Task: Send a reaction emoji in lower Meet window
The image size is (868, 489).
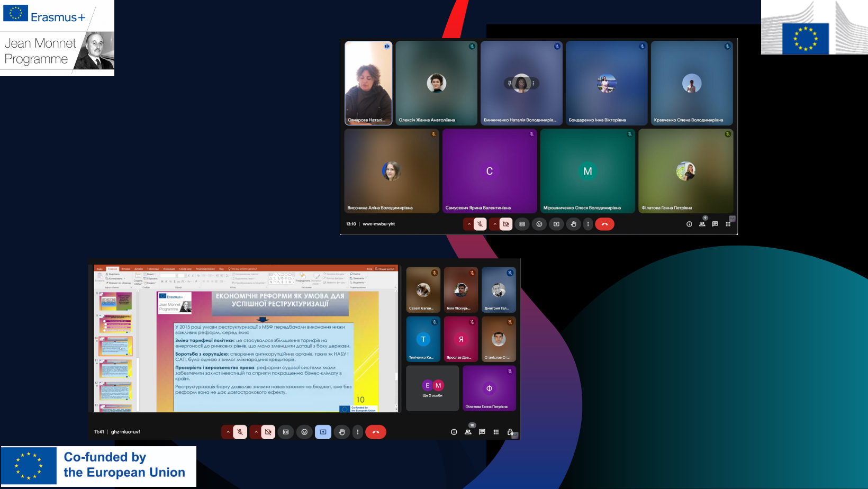Action: click(x=304, y=432)
